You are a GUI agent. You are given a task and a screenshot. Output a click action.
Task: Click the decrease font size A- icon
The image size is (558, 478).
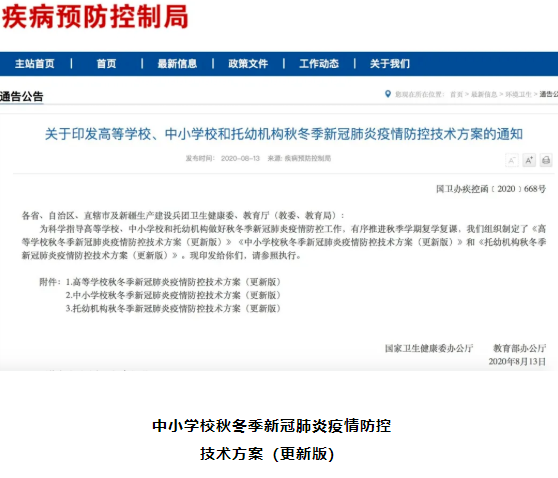point(512,160)
